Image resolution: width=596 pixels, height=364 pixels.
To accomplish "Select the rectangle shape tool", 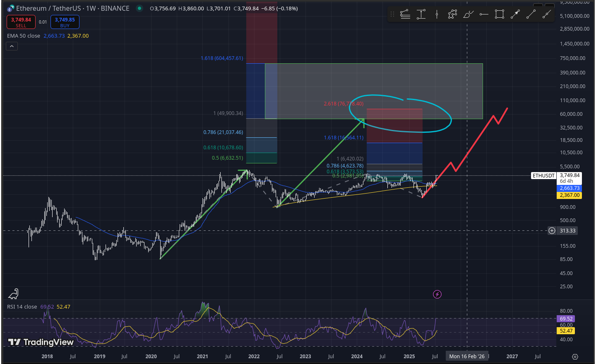I will (500, 14).
